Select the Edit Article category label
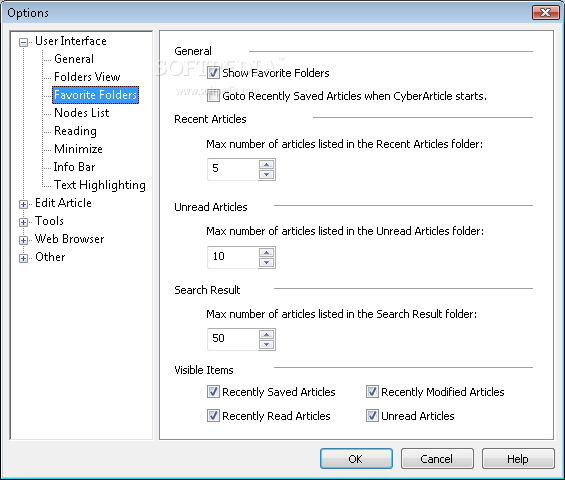Screen dimensions: 565x480 [63, 203]
